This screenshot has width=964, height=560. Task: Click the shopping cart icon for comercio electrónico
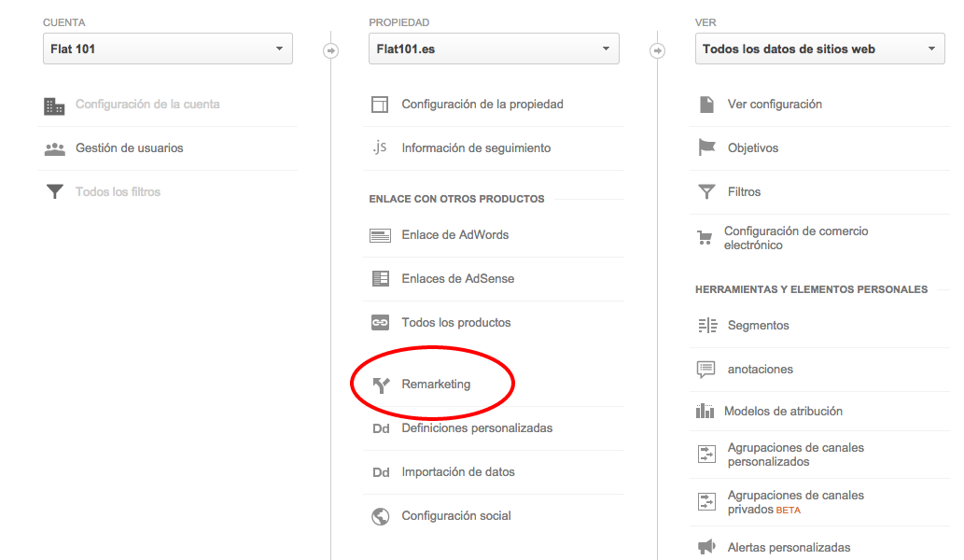pos(705,238)
